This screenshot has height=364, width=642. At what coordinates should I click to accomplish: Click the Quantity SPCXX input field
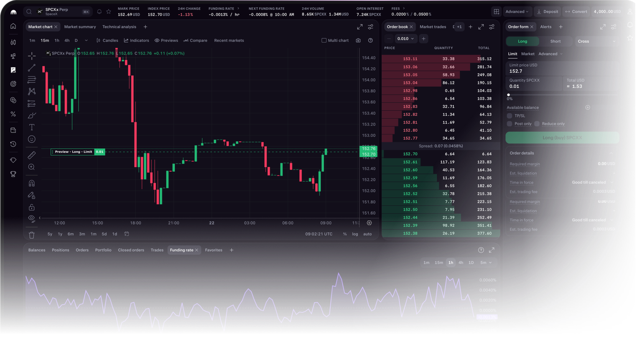pos(534,83)
